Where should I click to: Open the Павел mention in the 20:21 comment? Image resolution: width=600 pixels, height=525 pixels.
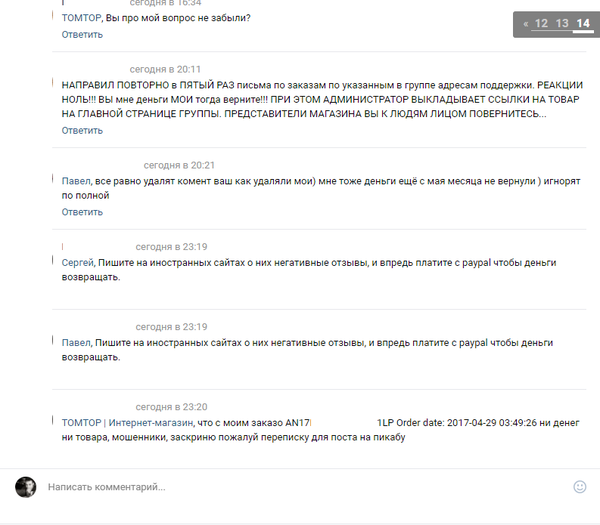point(76,181)
